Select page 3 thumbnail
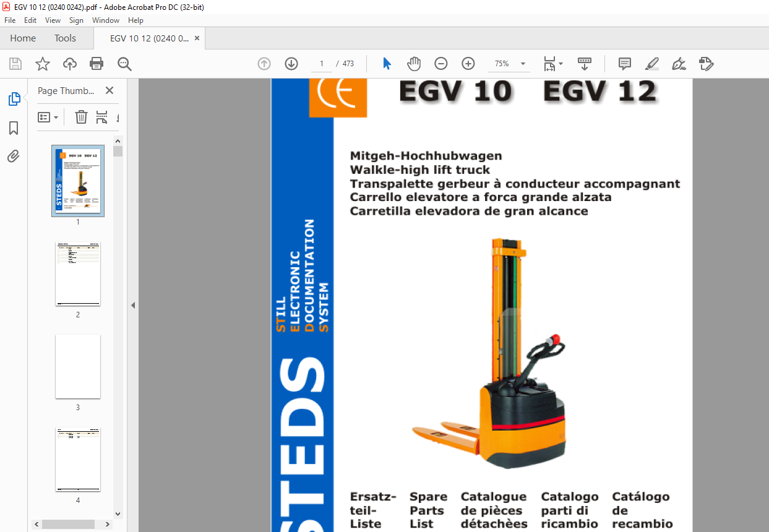Viewport: 769px width, 532px height. 78,367
